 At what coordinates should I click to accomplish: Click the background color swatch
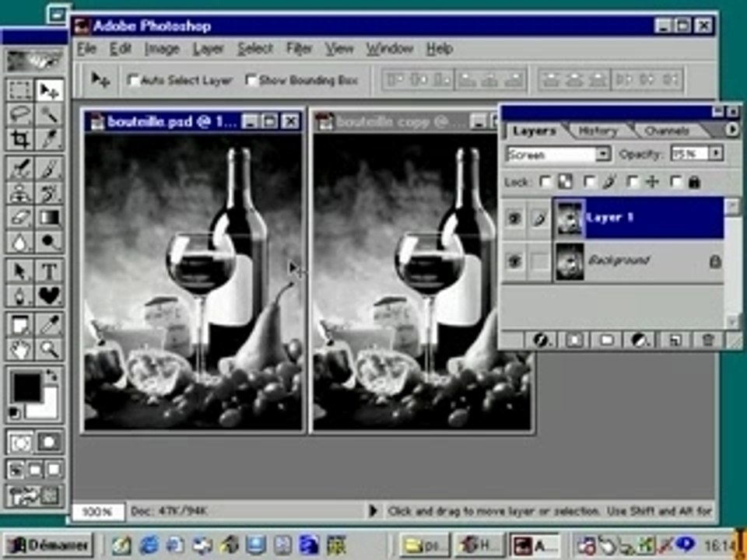point(50,410)
